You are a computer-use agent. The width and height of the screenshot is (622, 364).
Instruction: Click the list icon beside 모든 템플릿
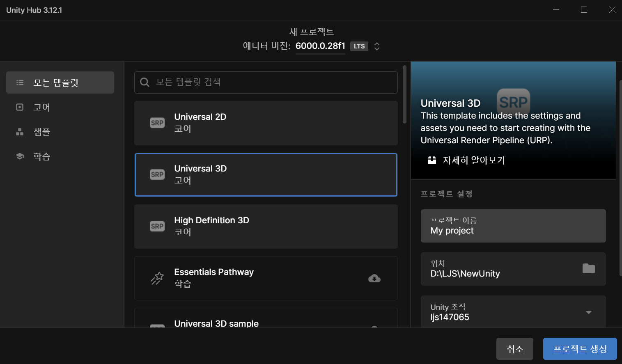pos(20,82)
